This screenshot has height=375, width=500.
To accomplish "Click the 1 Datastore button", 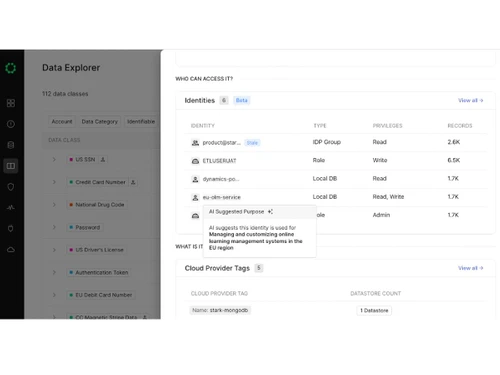I will point(374,310).
